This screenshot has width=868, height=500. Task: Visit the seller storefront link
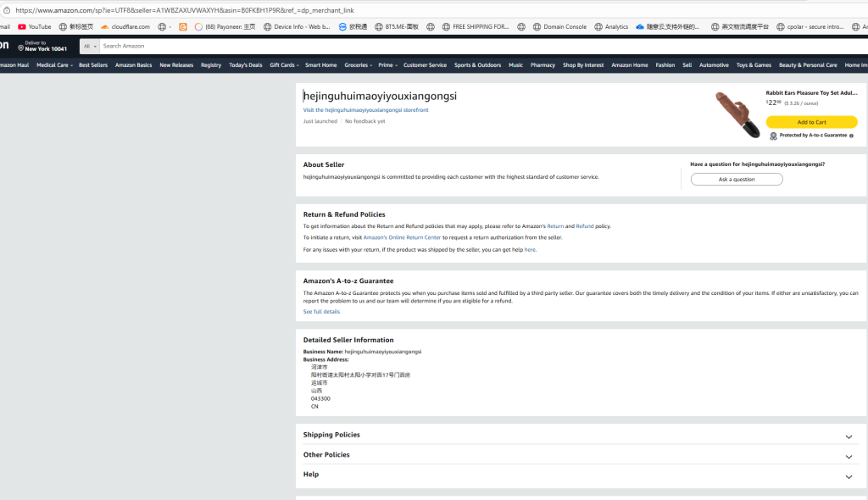tap(365, 110)
